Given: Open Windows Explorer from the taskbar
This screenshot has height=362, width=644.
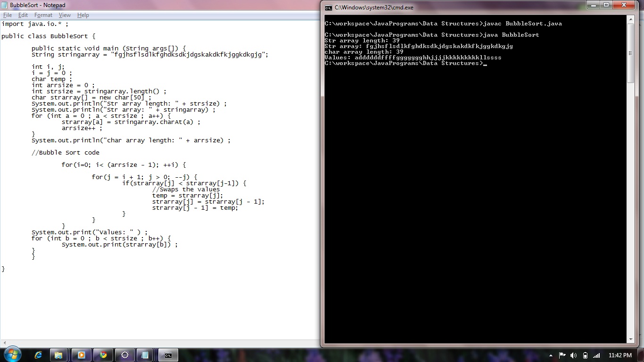Looking at the screenshot, I should [58, 355].
